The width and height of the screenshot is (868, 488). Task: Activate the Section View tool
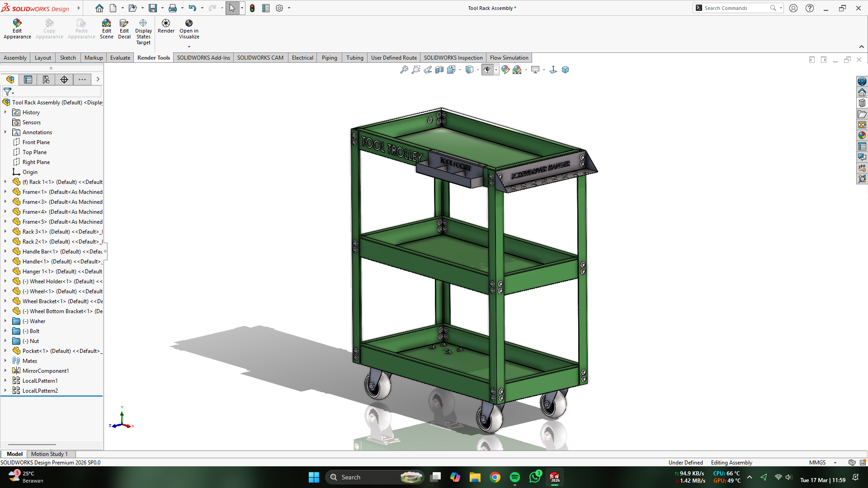[x=439, y=70]
